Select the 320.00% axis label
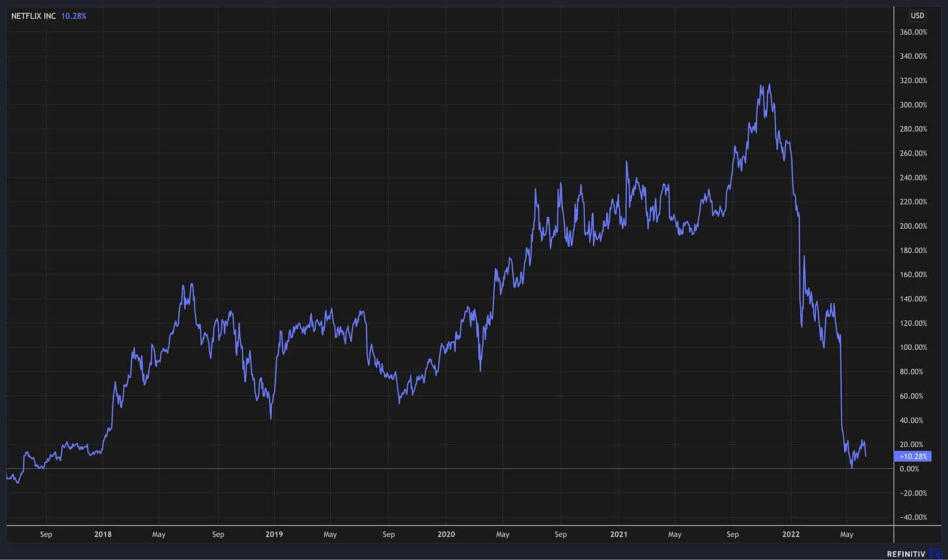This screenshot has height=560, width=948. coord(913,81)
